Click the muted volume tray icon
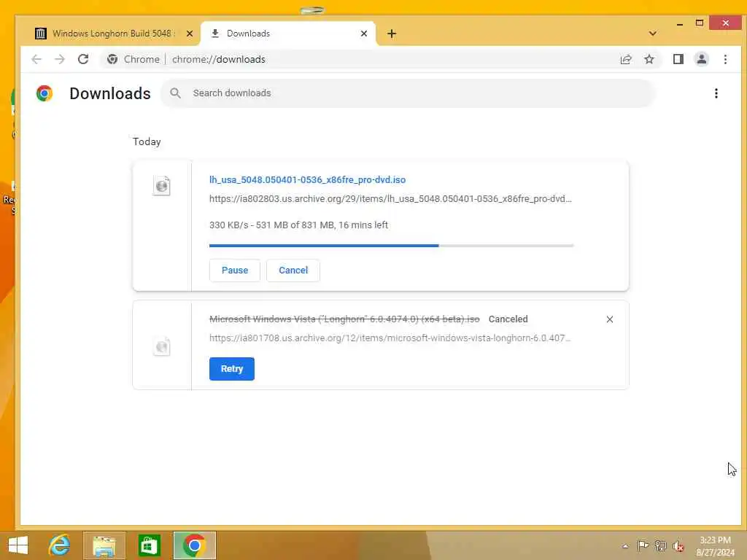The image size is (747, 560). 678,546
